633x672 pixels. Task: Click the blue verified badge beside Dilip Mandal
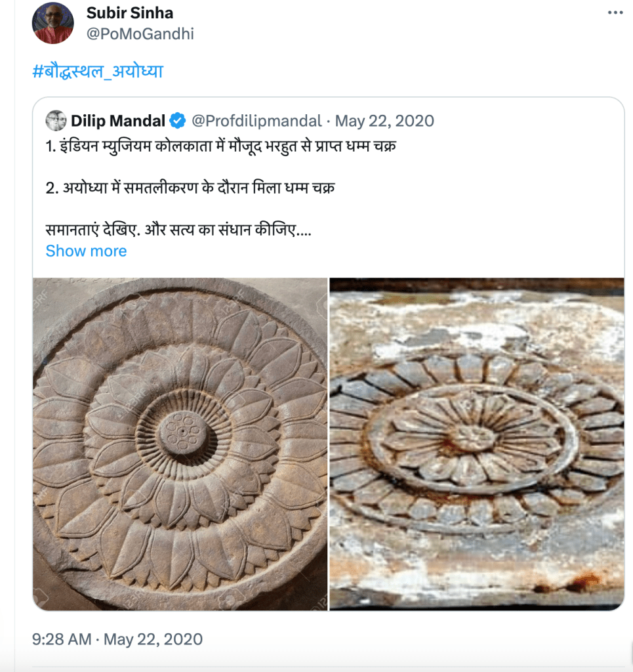177,121
